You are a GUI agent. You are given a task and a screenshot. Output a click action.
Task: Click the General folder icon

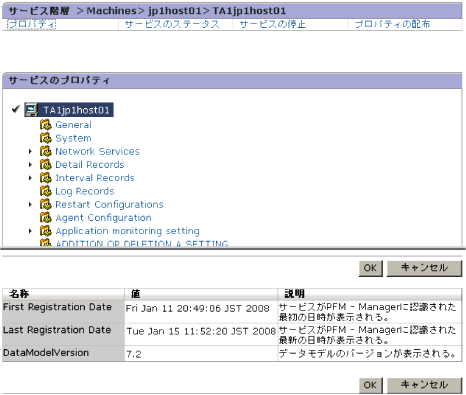click(46, 125)
